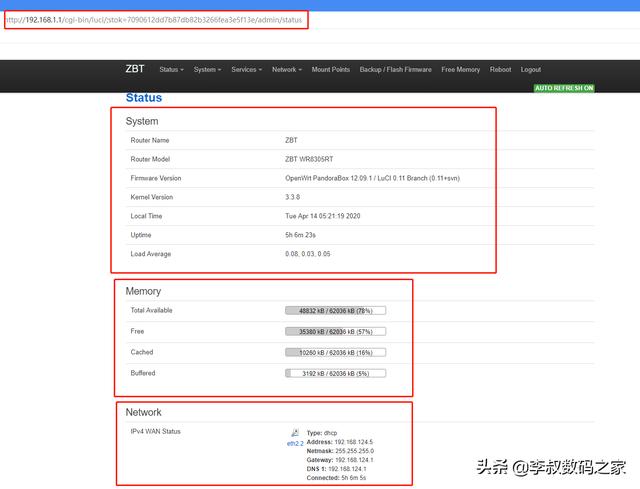Screen dimensions: 640x489
Task: Go to Mount Points page
Action: 331,69
